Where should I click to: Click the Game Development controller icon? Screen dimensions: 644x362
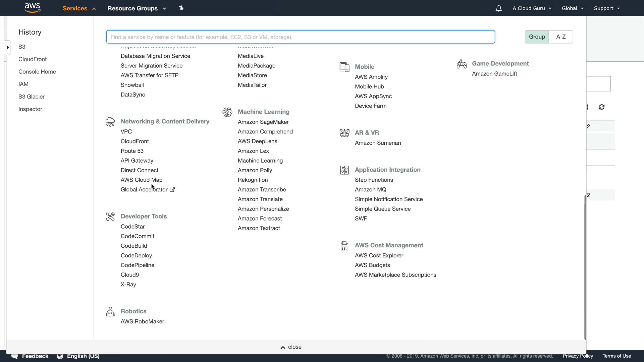click(x=462, y=64)
